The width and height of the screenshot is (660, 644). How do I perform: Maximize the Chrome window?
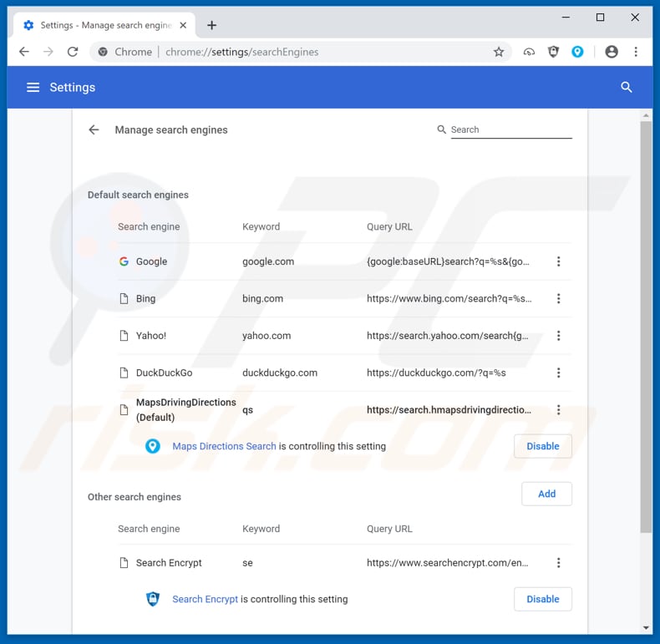[x=600, y=18]
